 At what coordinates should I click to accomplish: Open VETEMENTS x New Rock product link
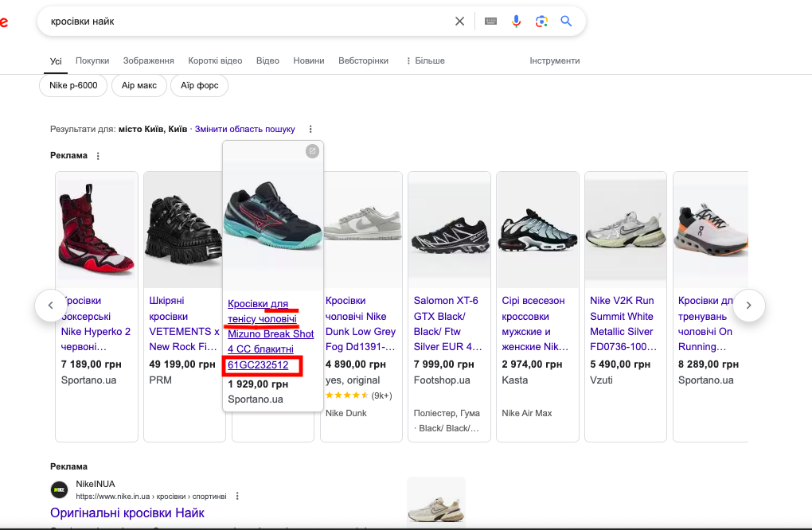point(184,323)
